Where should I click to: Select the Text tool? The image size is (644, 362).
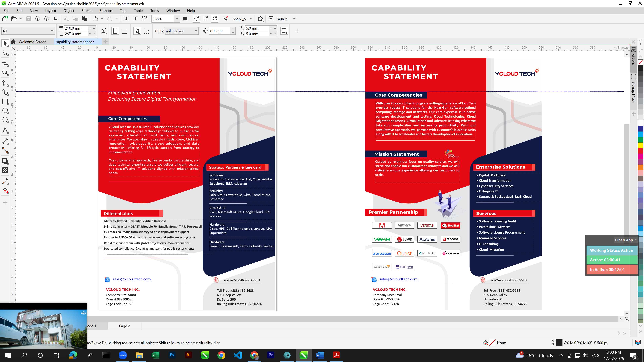pyautogui.click(x=5, y=130)
